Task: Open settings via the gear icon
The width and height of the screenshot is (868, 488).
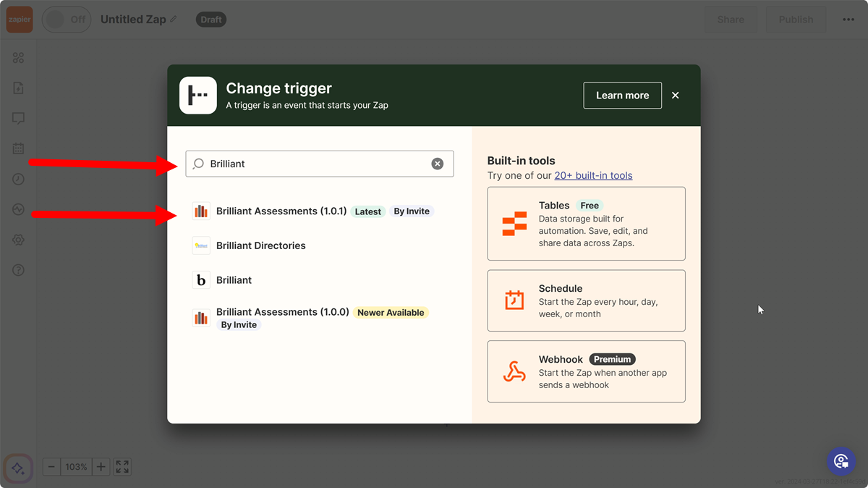Action: (x=19, y=240)
